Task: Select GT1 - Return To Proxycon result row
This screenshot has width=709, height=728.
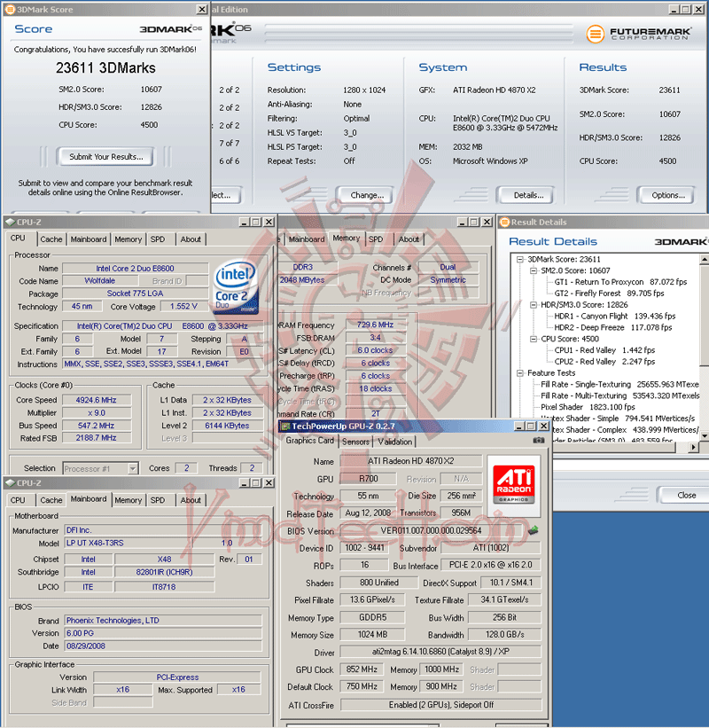Action: (x=620, y=282)
